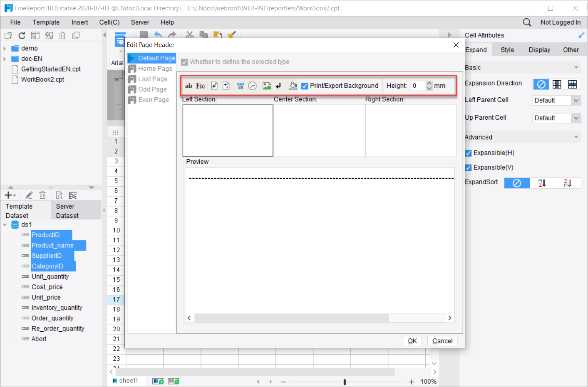Switch to the Style tab in Cell Attributes
This screenshot has width=588, height=387.
coord(507,49)
